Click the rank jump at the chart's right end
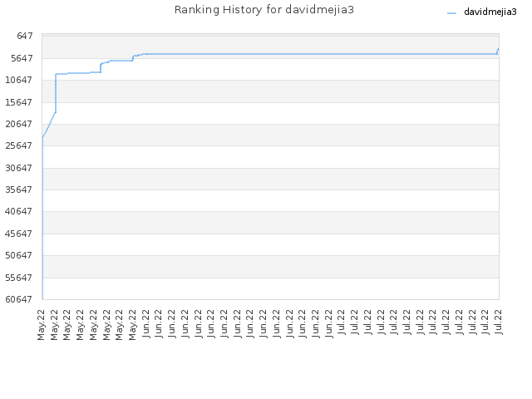Screen dimensions: 532x399 (x=498, y=52)
